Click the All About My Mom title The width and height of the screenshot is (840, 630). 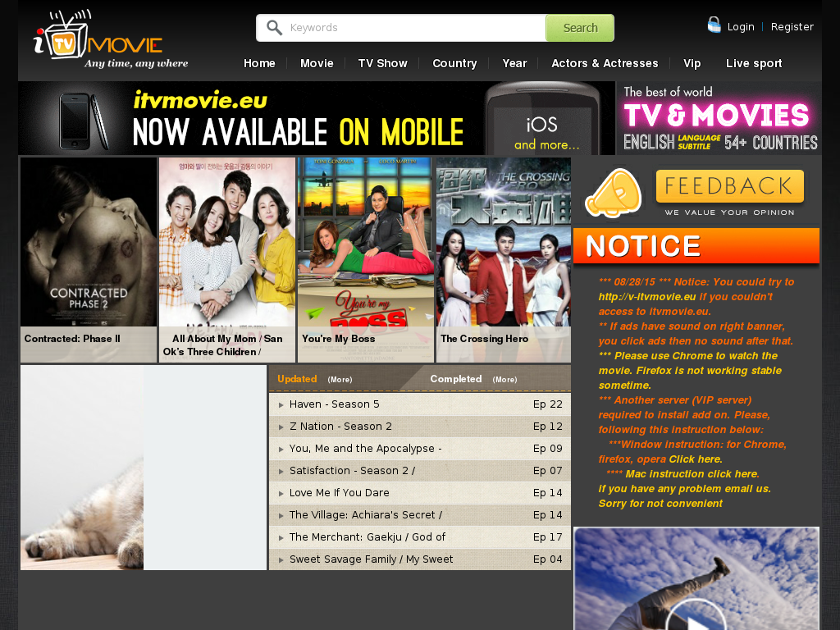click(223, 345)
